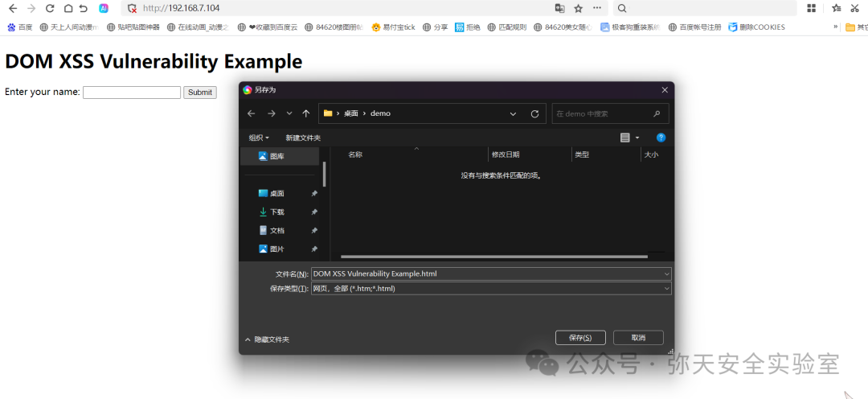The width and height of the screenshot is (868, 399).
Task: Open dialog help with the question icon
Action: point(661,138)
